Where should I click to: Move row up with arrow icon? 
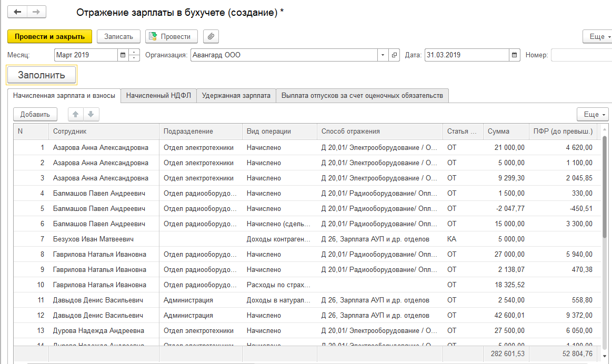pos(76,114)
